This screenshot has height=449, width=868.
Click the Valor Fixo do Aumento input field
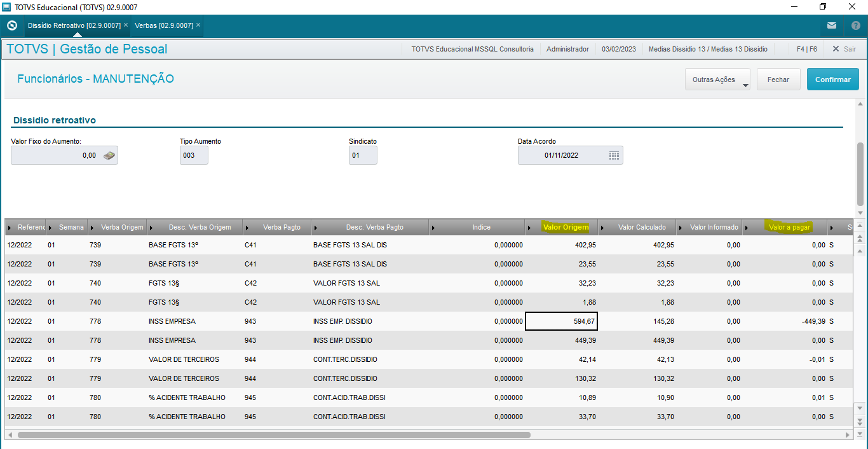[64, 155]
